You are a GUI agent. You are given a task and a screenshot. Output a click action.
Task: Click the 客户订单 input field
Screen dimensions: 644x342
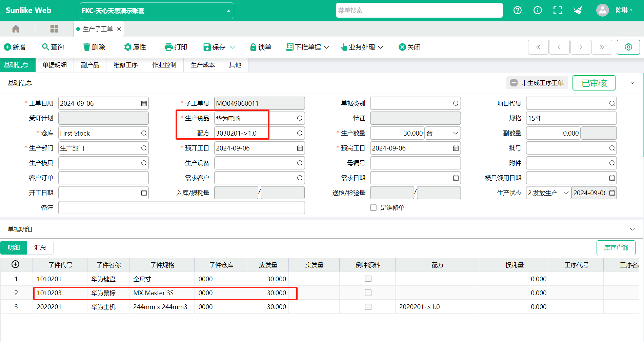coord(103,178)
